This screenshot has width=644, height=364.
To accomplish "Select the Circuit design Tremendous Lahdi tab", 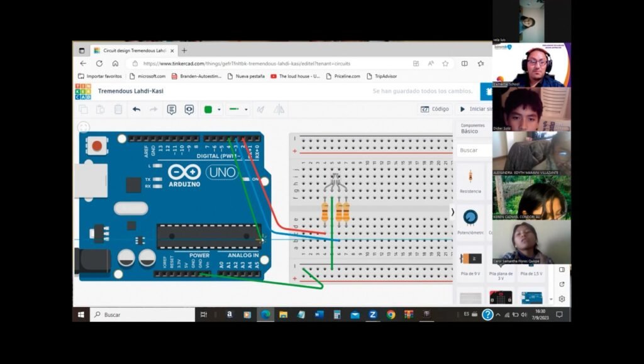I will (x=133, y=50).
